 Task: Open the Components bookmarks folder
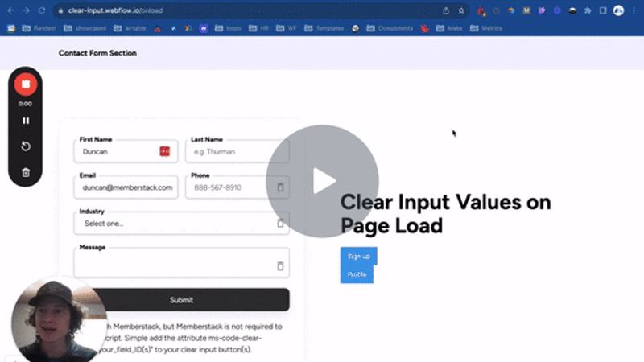pyautogui.click(x=390, y=28)
